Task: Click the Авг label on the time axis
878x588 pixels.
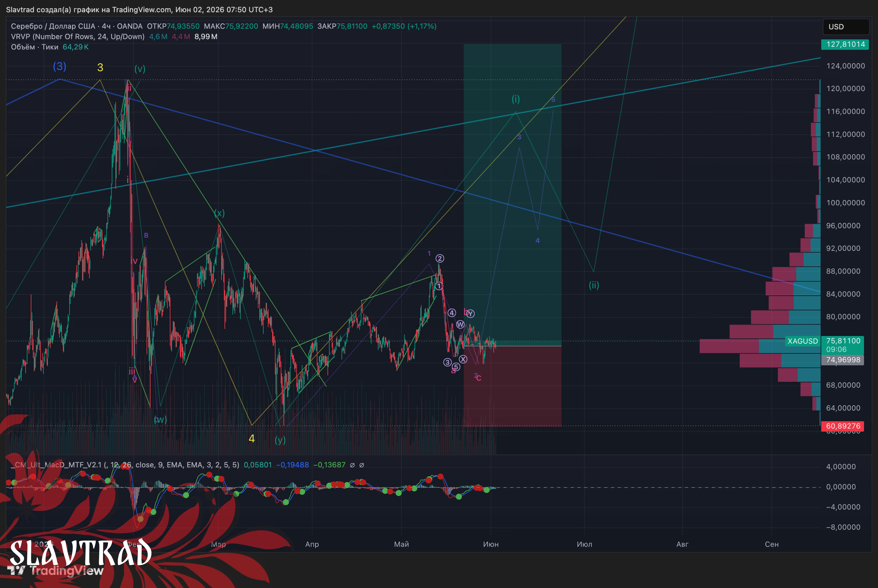Action: [x=682, y=545]
